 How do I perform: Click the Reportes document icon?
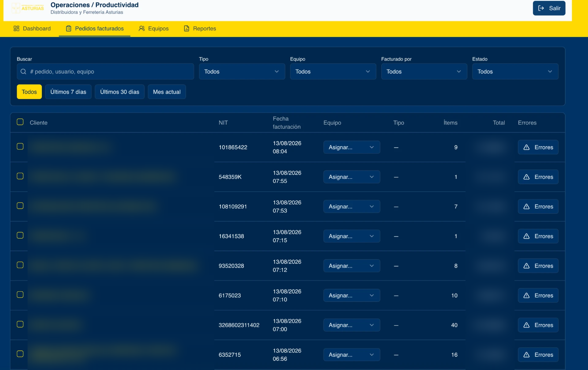click(x=187, y=28)
